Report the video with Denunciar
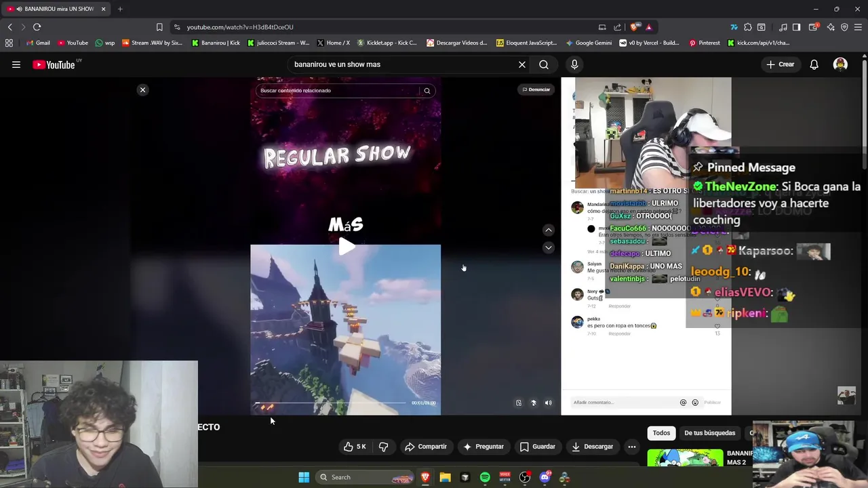This screenshot has width=868, height=488. click(x=536, y=89)
